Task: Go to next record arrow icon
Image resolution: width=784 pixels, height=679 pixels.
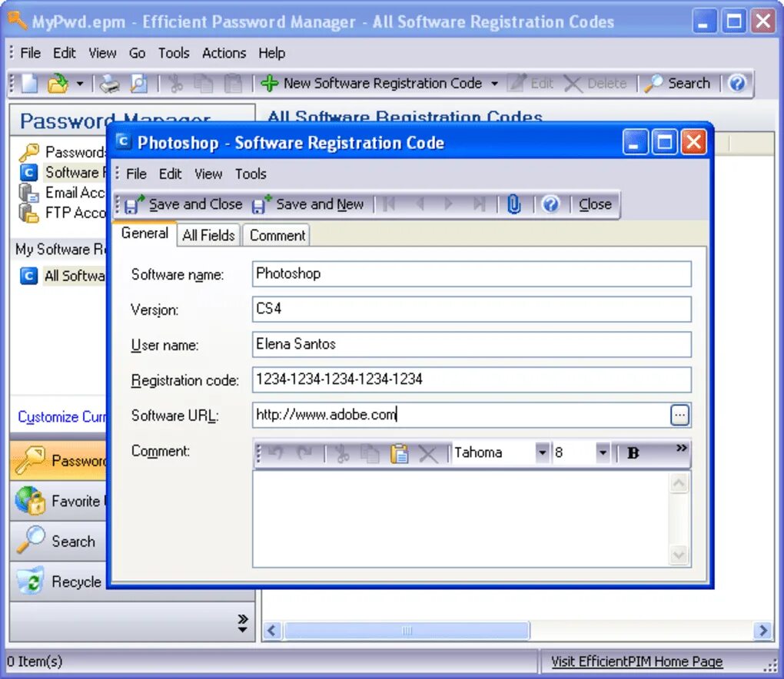Action: 449,204
